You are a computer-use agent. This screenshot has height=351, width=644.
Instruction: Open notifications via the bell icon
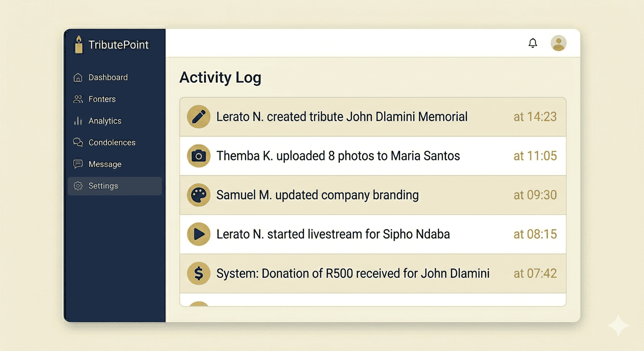point(532,43)
